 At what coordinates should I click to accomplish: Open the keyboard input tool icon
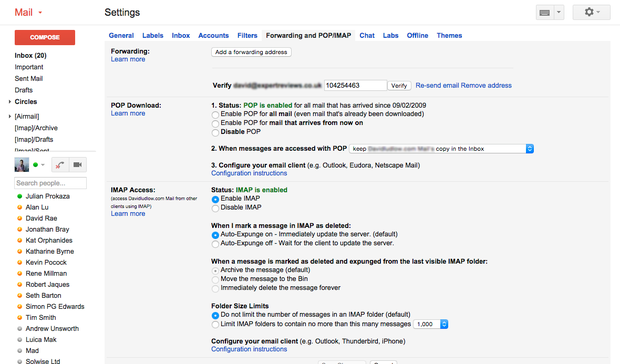click(545, 13)
